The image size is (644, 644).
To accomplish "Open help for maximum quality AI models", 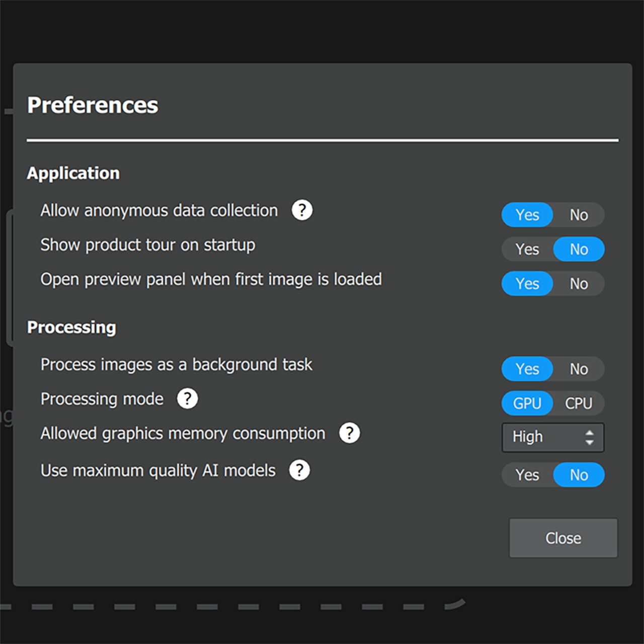I will click(x=299, y=470).
